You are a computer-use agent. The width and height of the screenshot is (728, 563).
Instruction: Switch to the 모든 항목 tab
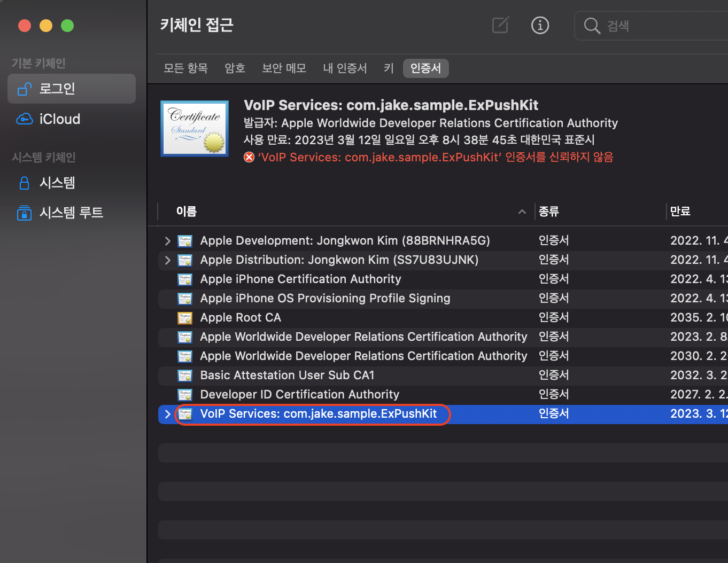[185, 68]
